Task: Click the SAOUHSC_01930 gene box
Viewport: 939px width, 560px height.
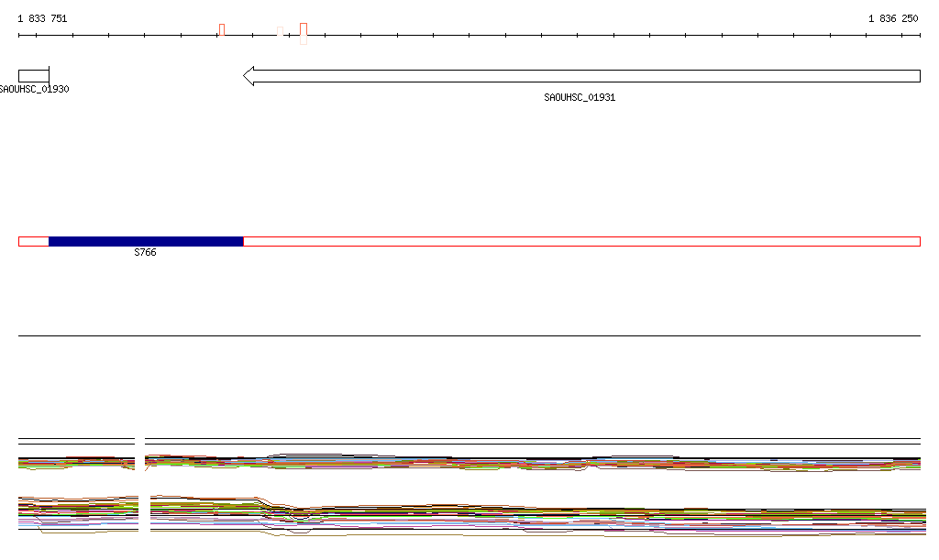Action: [34, 76]
